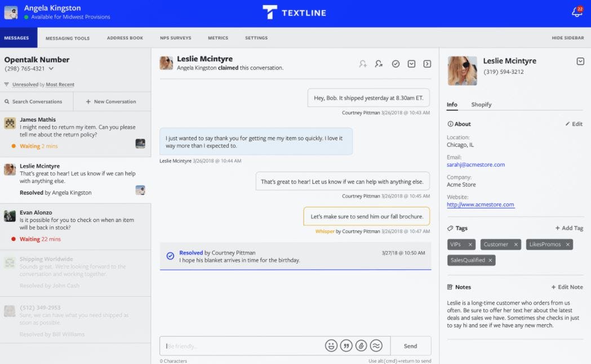Screen dimensions: 591x364
Task: Open saved replies with the quote icon
Action: pos(346,345)
